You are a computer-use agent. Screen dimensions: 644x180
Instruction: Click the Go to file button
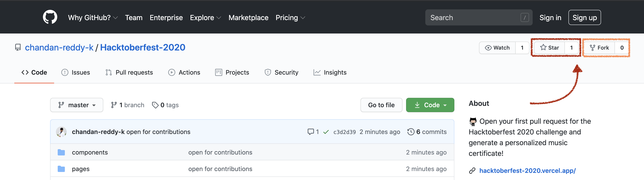pyautogui.click(x=381, y=105)
